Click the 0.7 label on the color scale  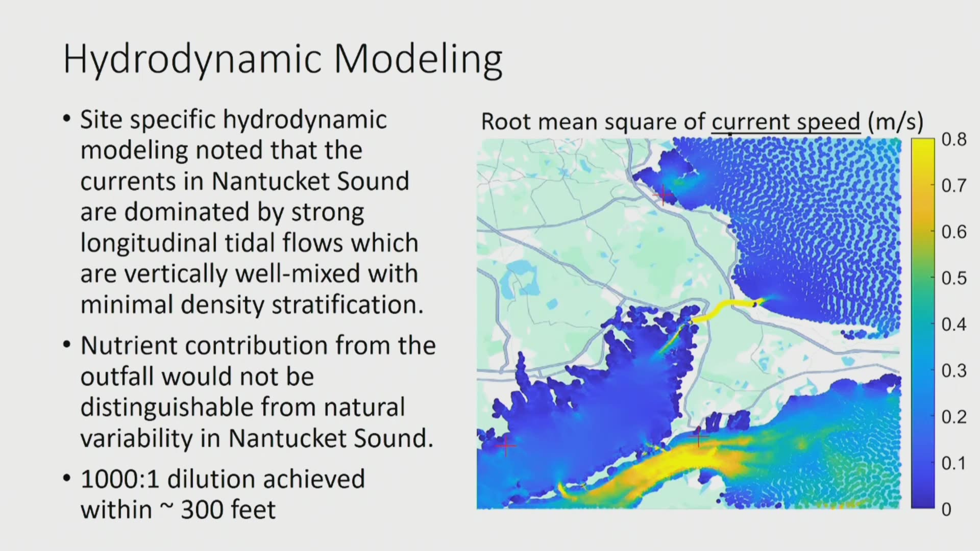[954, 186]
